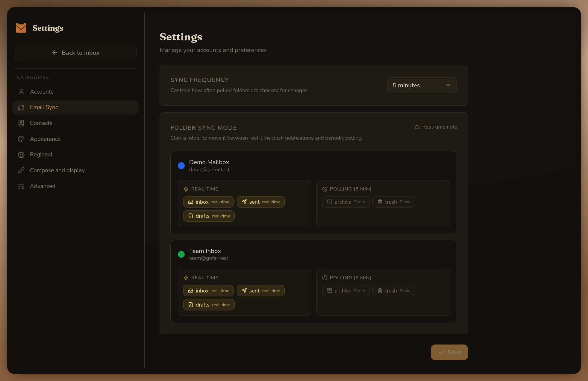588x381 pixels.
Task: Click the Demo Mailbox archive box icon
Action: [329, 202]
